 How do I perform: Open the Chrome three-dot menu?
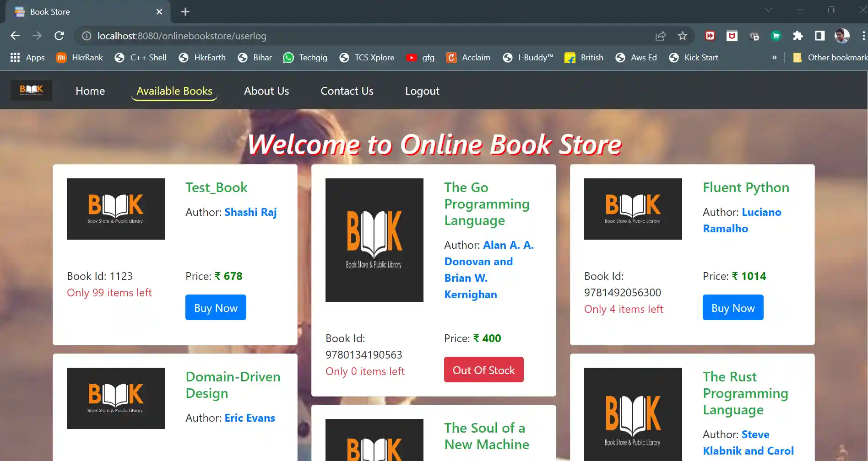(x=863, y=36)
